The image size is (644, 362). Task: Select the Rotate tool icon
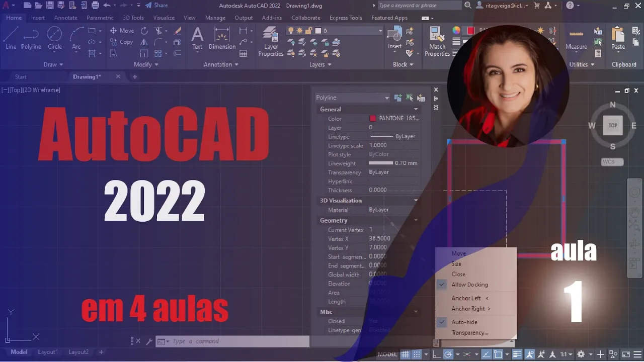point(144,31)
